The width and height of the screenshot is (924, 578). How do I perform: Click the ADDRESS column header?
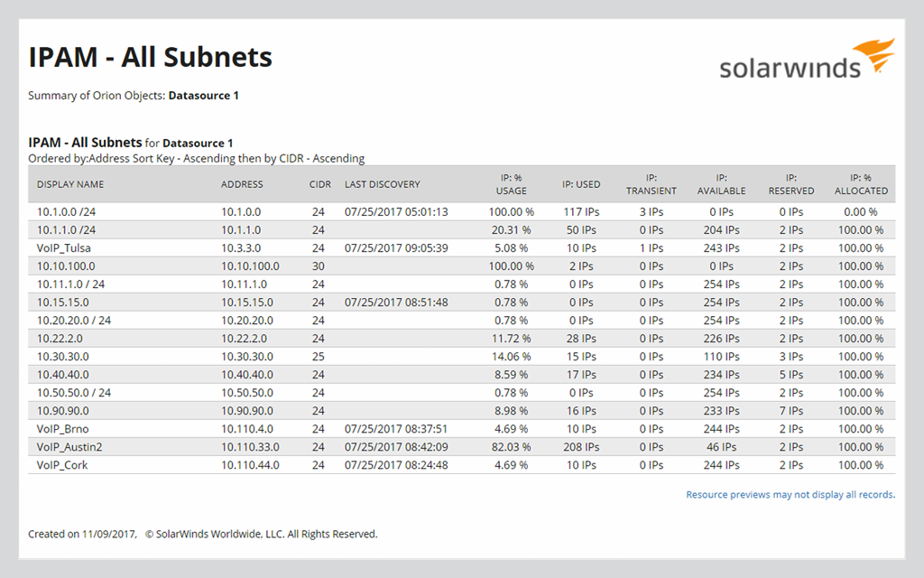click(242, 184)
